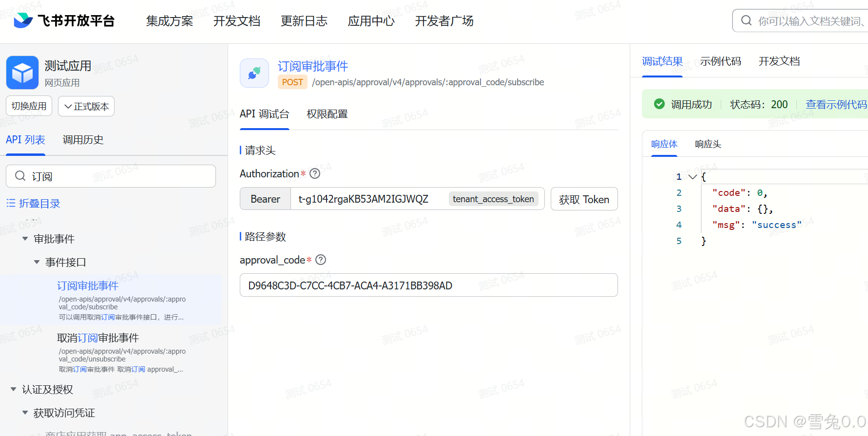Click the 获取 Token button
This screenshot has width=868, height=436.
[584, 199]
